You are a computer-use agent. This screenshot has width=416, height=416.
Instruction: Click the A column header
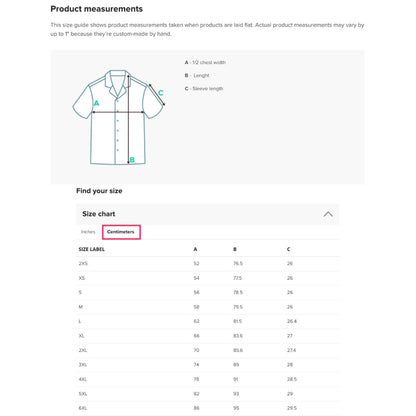(x=195, y=249)
